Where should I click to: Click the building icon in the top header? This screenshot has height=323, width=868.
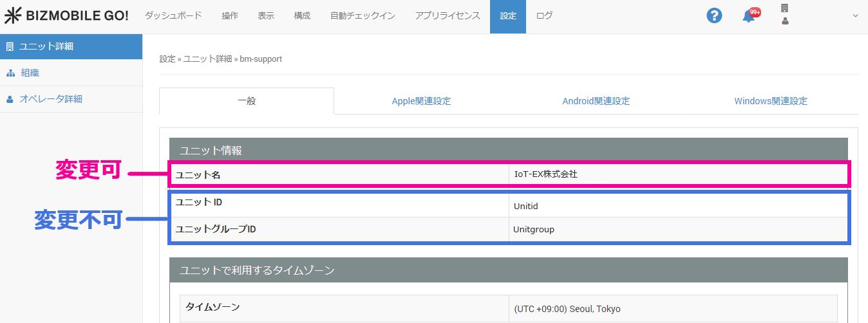784,8
